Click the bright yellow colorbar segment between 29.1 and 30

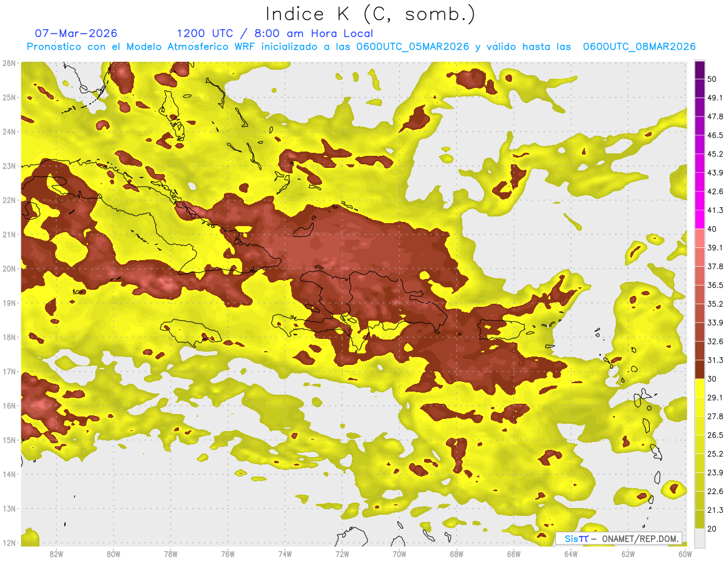[x=699, y=388]
